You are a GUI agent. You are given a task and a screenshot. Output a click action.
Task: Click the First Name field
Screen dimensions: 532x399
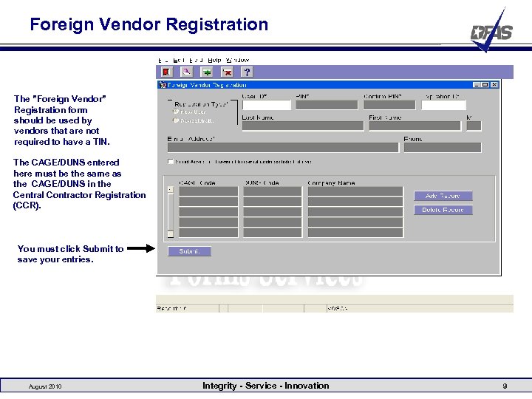click(x=415, y=126)
